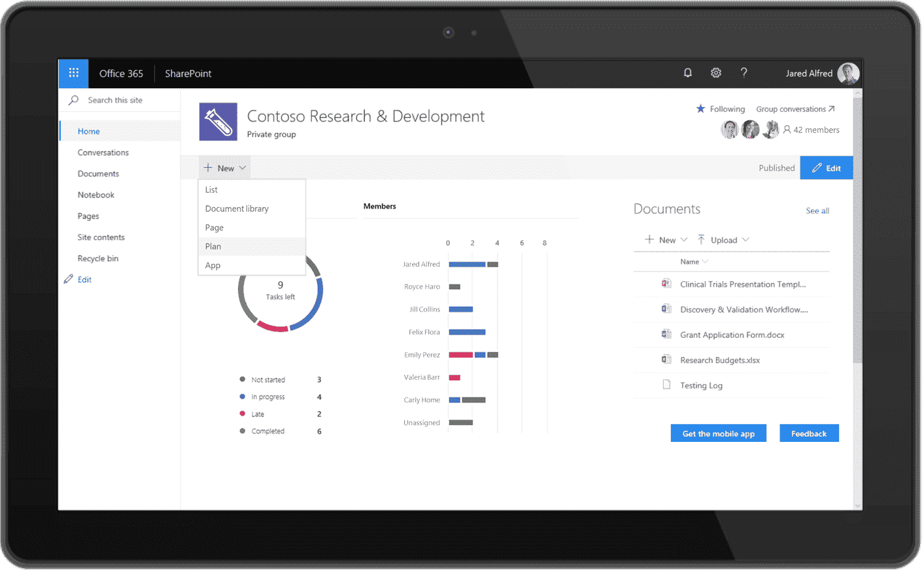Image resolution: width=924 pixels, height=570 pixels.
Task: Click Get the mobile app button
Action: click(x=718, y=433)
